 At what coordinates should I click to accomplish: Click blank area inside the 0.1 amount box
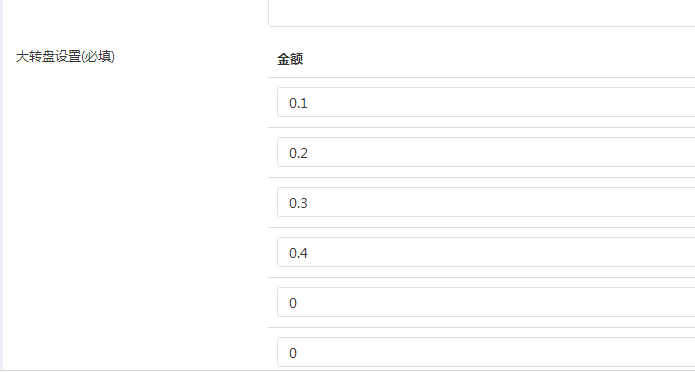pyautogui.click(x=501, y=102)
